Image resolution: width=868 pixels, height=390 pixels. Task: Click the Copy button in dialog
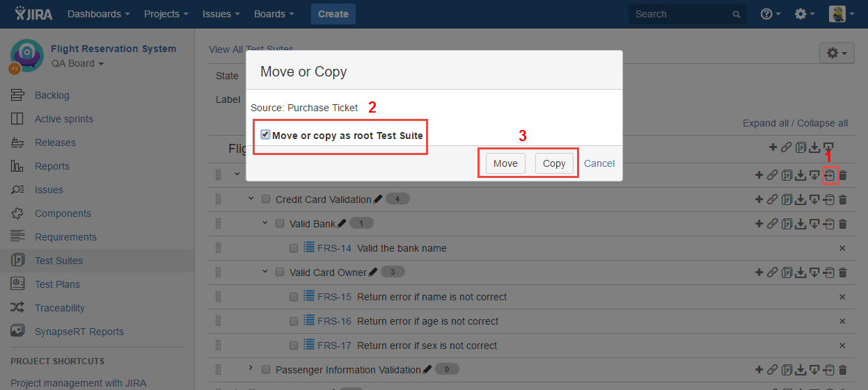554,163
